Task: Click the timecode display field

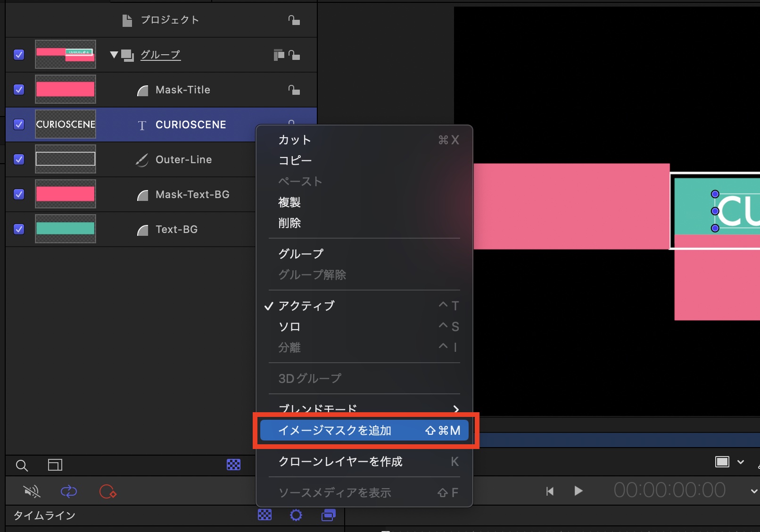Action: 669,490
